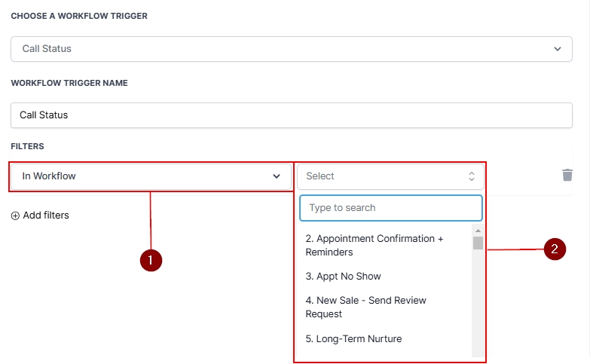Image resolution: width=590 pixels, height=364 pixels.
Task: Click the up/down arrows in the Select box
Action: coord(472,176)
